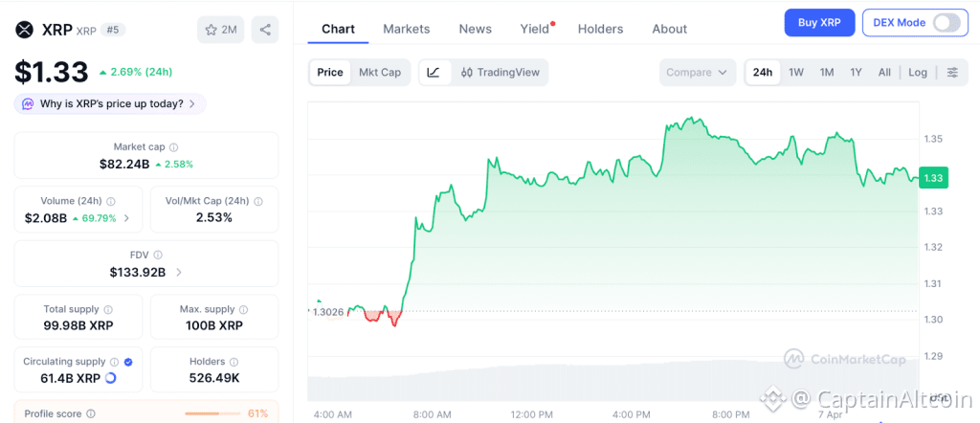The height and width of the screenshot is (423, 980).
Task: Open the Compare dropdown
Action: [x=697, y=72]
